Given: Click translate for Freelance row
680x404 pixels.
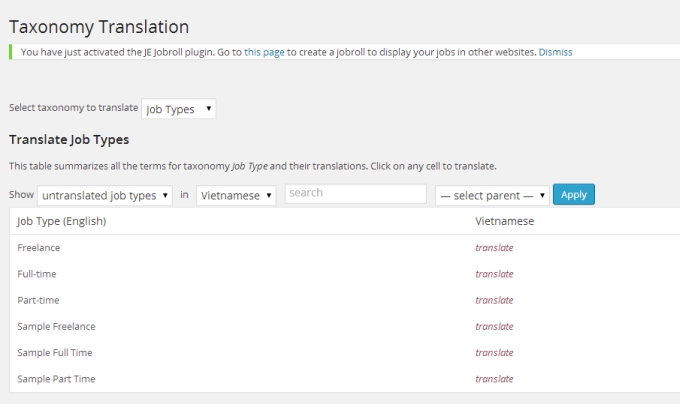Looking at the screenshot, I should [494, 247].
